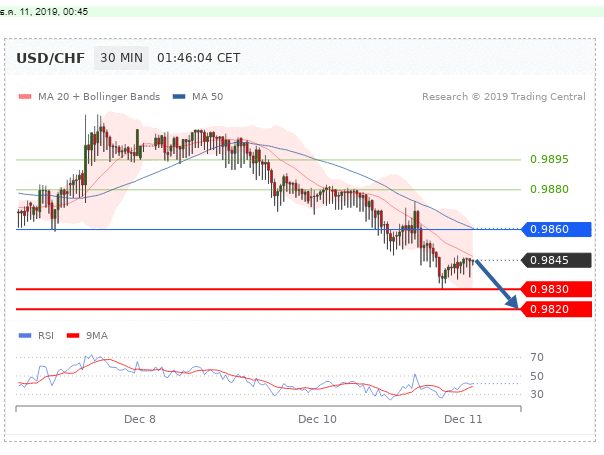Click the RSI 30 axis value

point(537,394)
